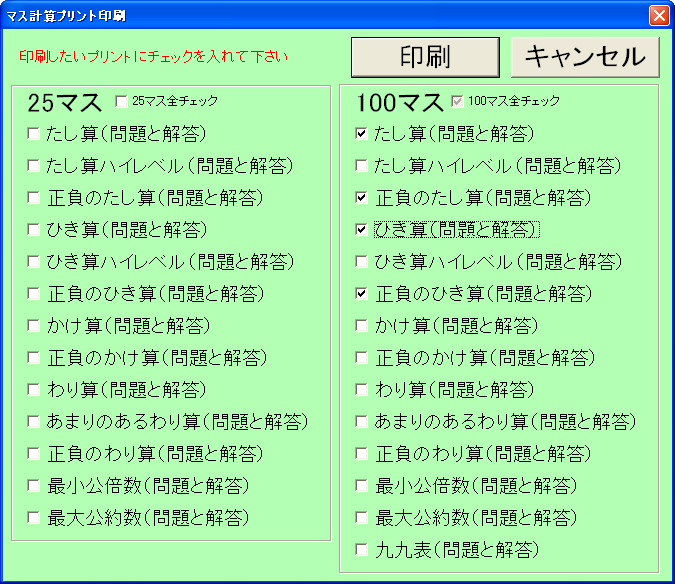The height and width of the screenshot is (584, 675).
Task: Check 25マス たし算ハイレベル option
Action: (x=34, y=166)
